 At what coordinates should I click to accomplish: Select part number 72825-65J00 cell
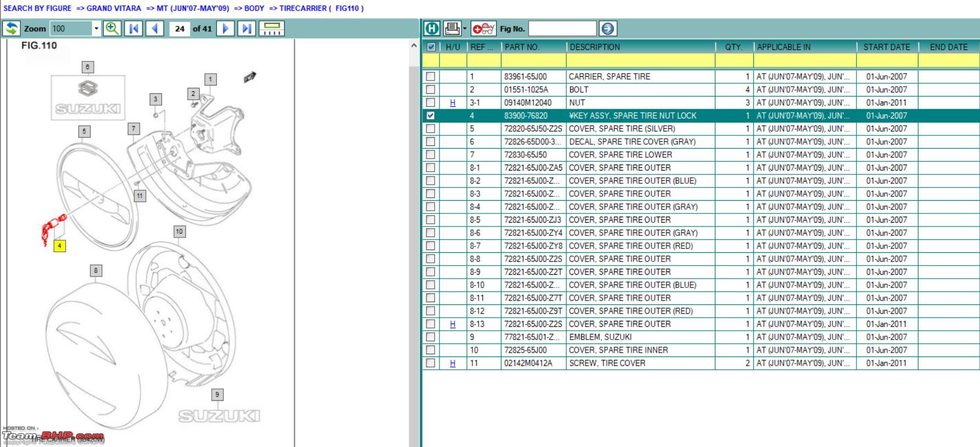[533, 350]
